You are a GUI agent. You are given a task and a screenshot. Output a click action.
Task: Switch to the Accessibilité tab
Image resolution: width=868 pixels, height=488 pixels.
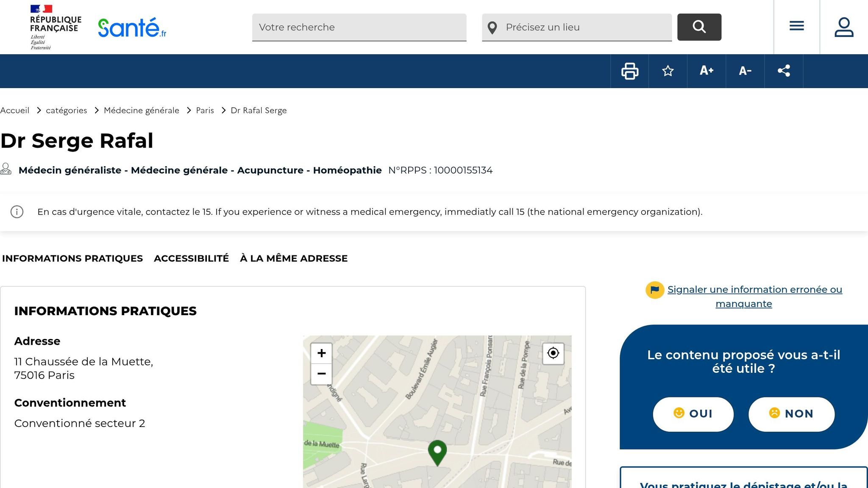coord(191,258)
